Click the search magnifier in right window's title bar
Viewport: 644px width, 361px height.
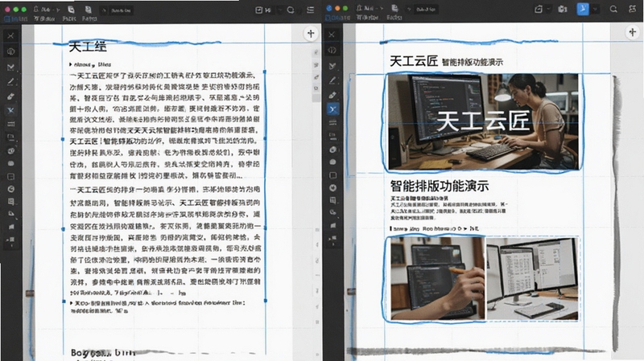pos(613,9)
